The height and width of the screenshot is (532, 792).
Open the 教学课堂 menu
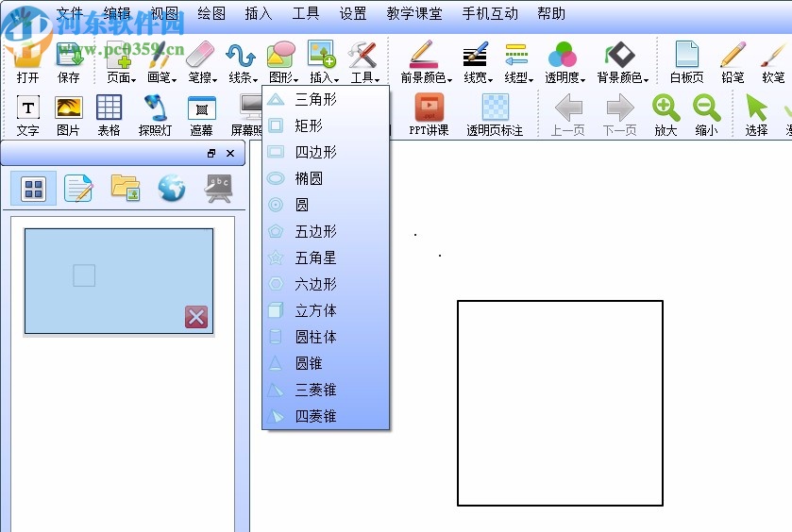[x=414, y=13]
